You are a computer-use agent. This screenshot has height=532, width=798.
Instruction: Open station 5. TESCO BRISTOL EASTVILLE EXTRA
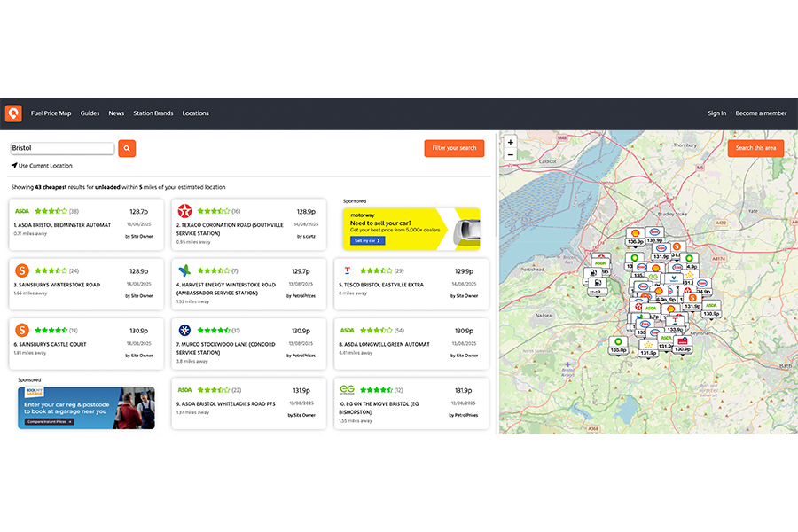(x=381, y=285)
